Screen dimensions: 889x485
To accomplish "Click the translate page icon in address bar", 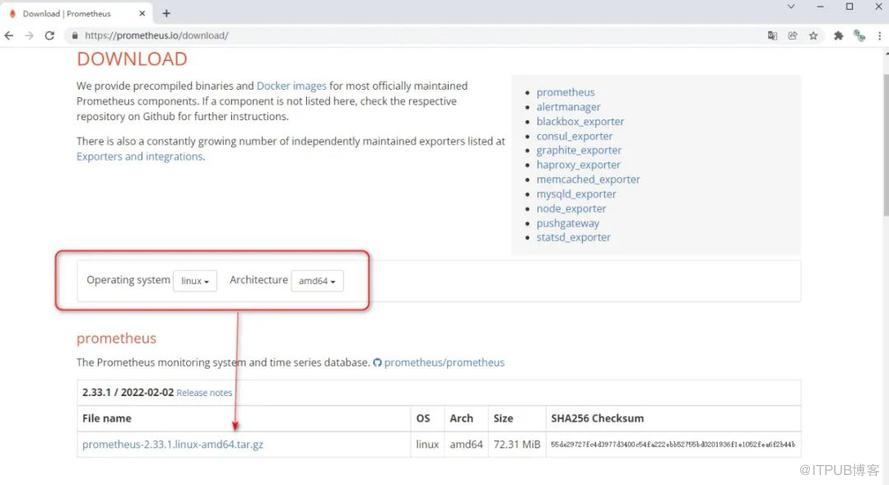I will point(772,35).
